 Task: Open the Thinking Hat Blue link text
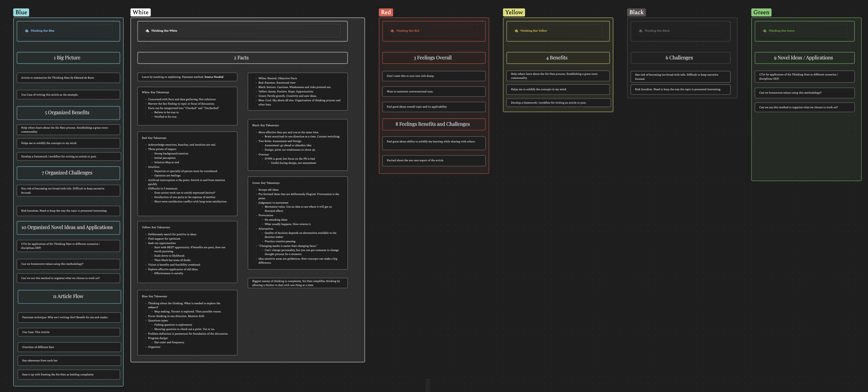pyautogui.click(x=42, y=31)
